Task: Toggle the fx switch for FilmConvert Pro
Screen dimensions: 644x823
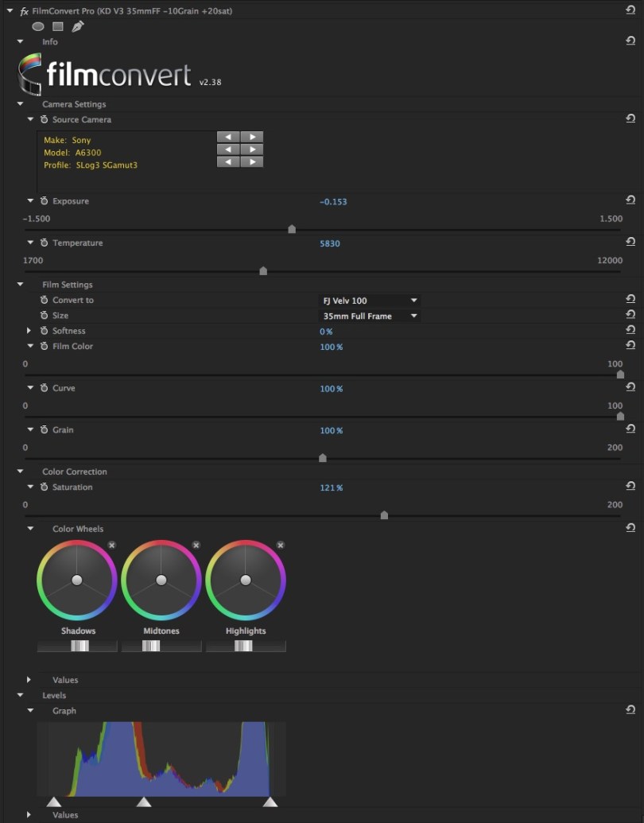Action: pos(24,11)
